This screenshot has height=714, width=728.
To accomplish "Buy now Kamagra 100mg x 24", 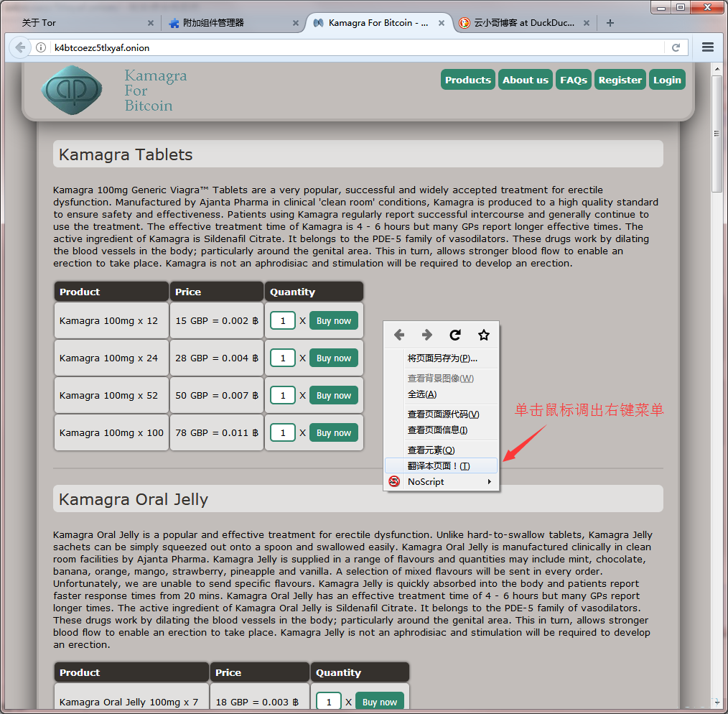I will point(333,358).
